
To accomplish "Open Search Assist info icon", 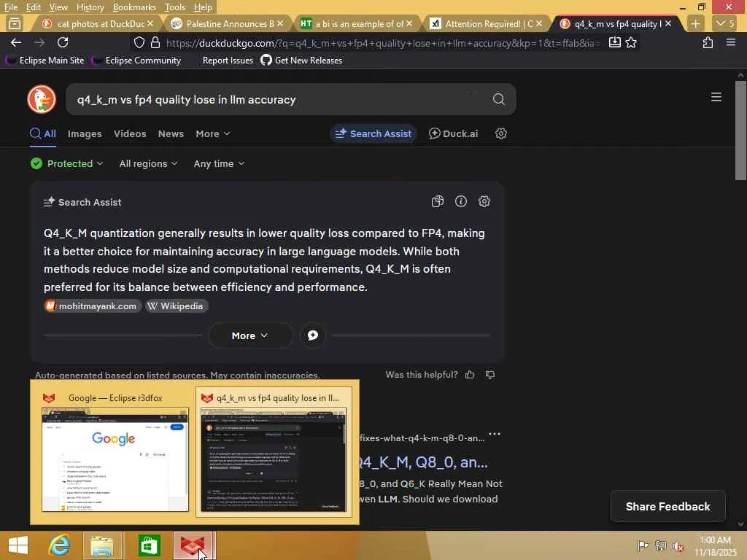I will [461, 201].
